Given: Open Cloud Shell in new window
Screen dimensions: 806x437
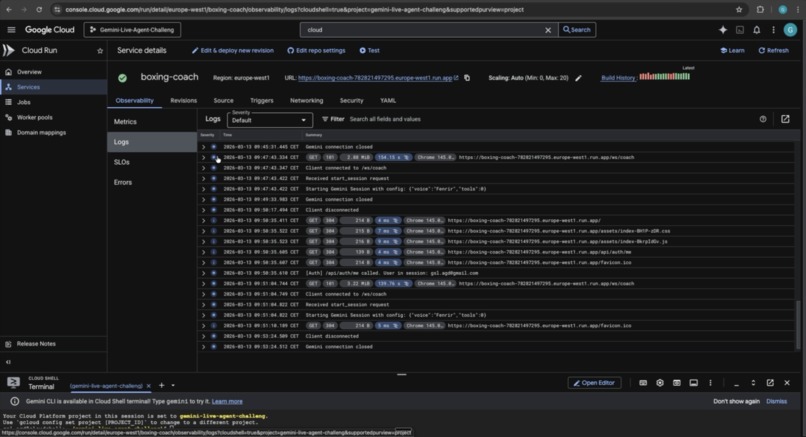Looking at the screenshot, I should coord(770,383).
